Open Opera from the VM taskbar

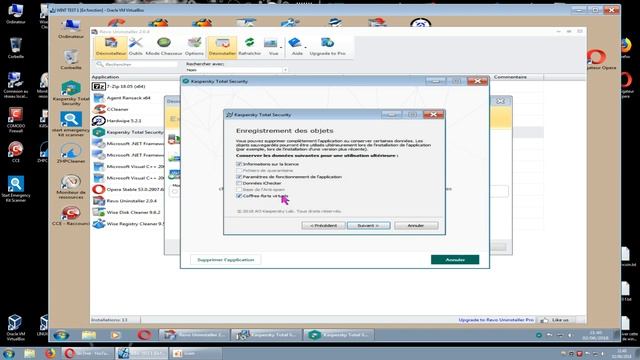pos(144,335)
